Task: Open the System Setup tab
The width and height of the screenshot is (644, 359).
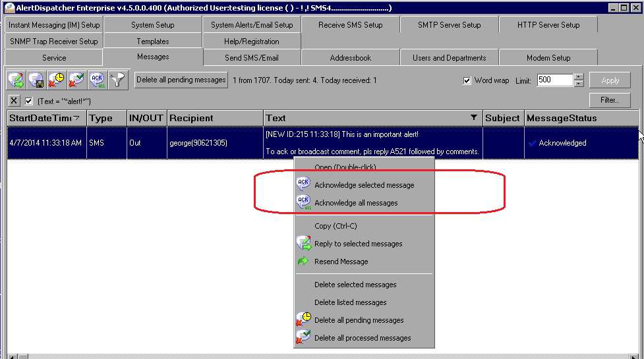Action: (x=153, y=24)
